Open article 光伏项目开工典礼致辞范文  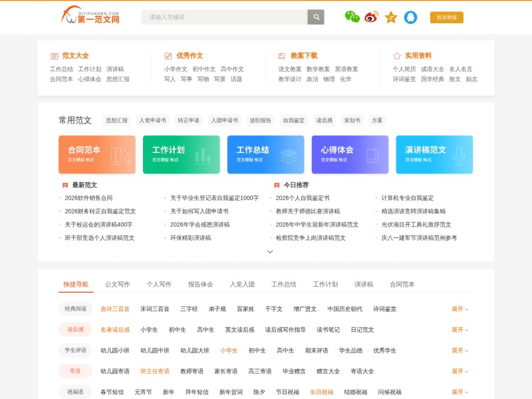416,225
